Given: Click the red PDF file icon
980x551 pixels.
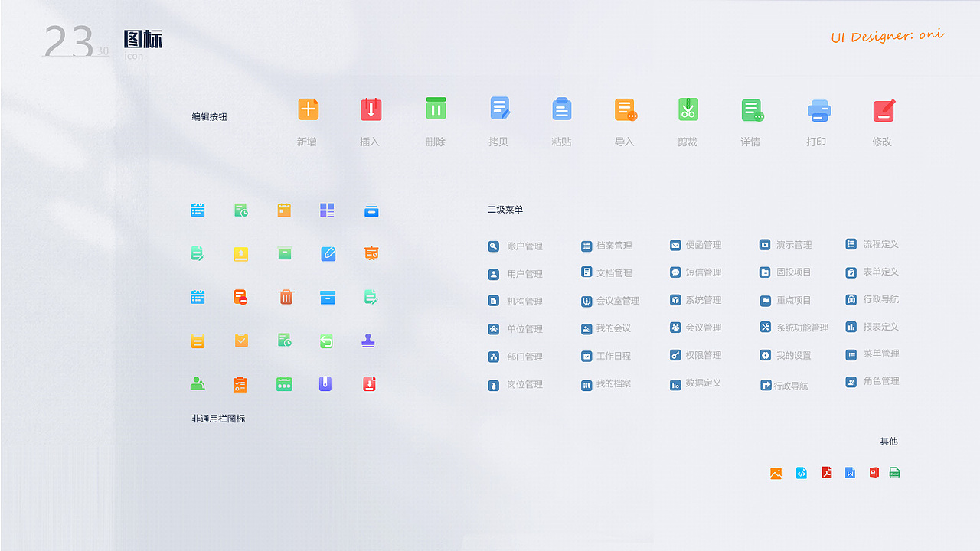Looking at the screenshot, I should point(826,472).
